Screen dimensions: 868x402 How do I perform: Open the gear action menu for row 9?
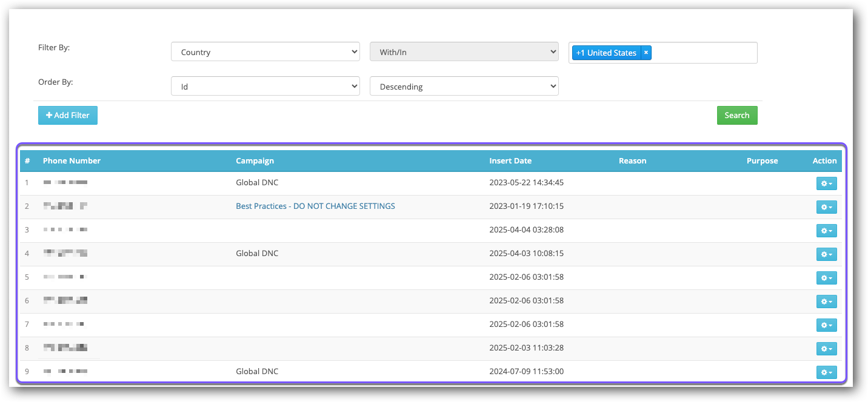826,372
